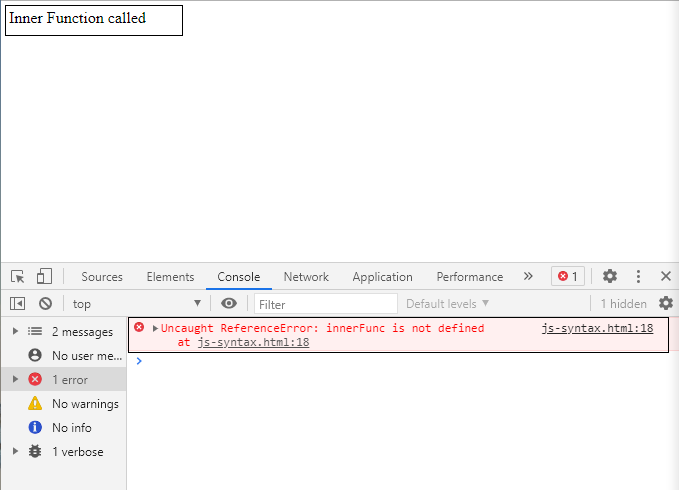Activate the inspect element picker icon
The image size is (679, 490).
click(18, 277)
